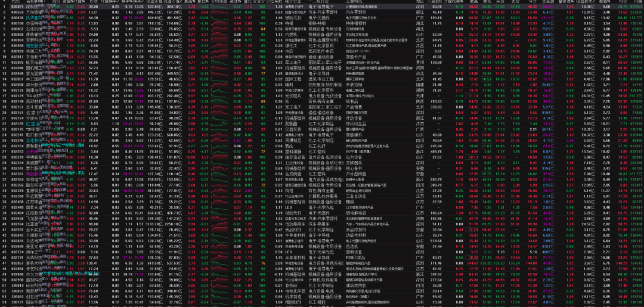
Task: Click the 贵州 region cell
Action: click(x=419, y=61)
